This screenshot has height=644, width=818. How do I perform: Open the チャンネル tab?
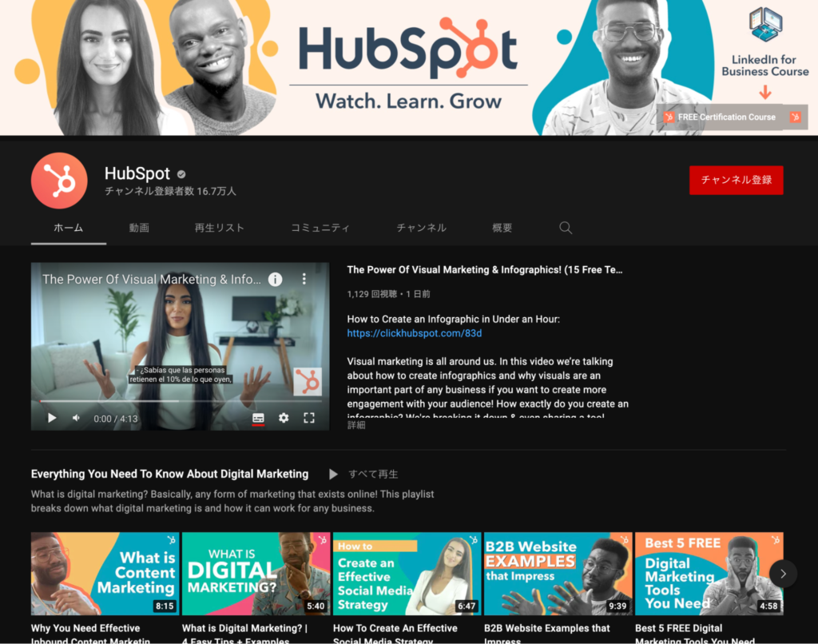click(x=422, y=228)
